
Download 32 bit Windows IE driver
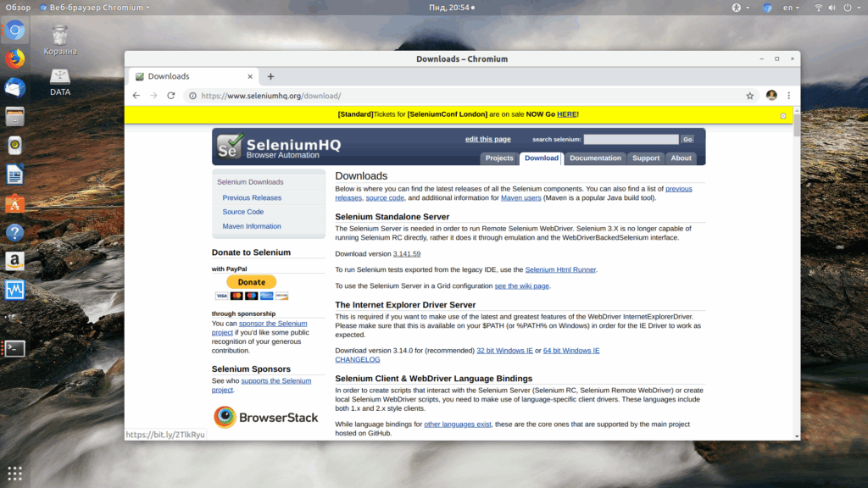[x=504, y=351]
